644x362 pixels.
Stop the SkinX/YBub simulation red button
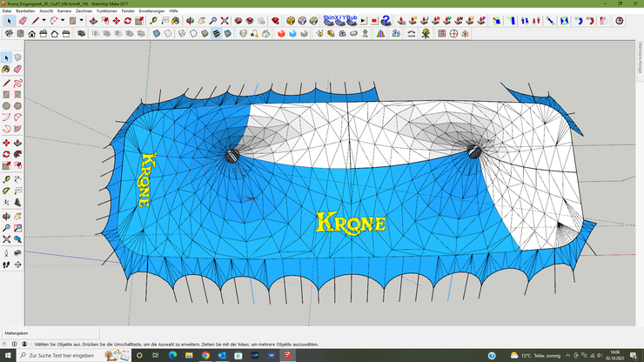pos(374,21)
